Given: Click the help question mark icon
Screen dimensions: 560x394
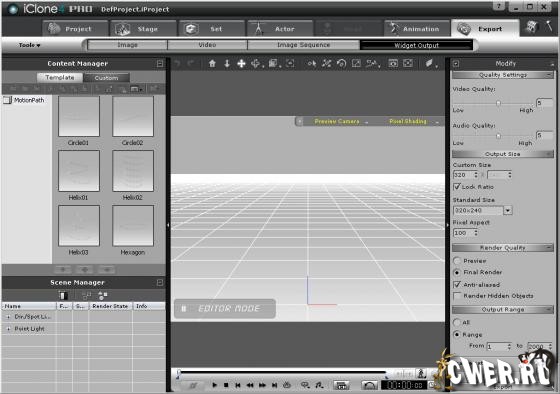Looking at the screenshot, I should coord(499,6).
